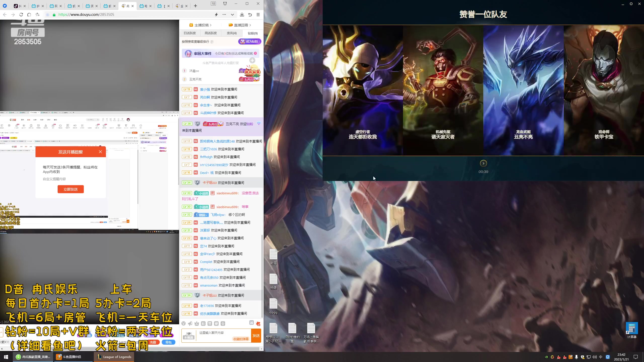Click the browser home icon
The image size is (644, 362).
click(x=29, y=15)
